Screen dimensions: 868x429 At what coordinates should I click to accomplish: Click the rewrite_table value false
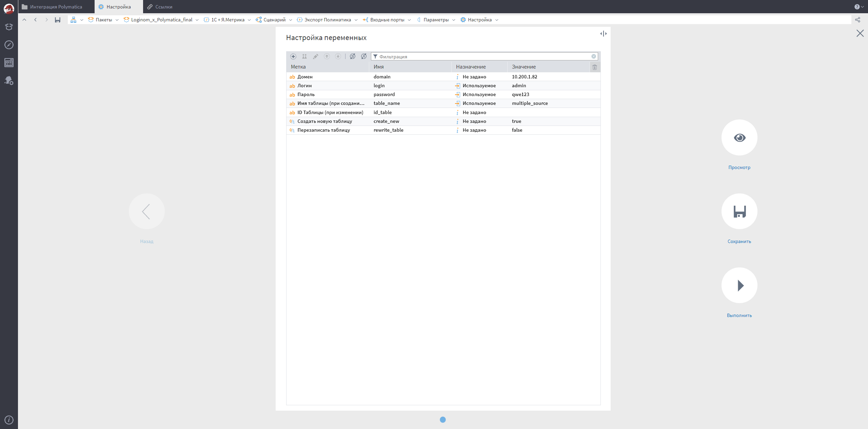[x=517, y=130]
